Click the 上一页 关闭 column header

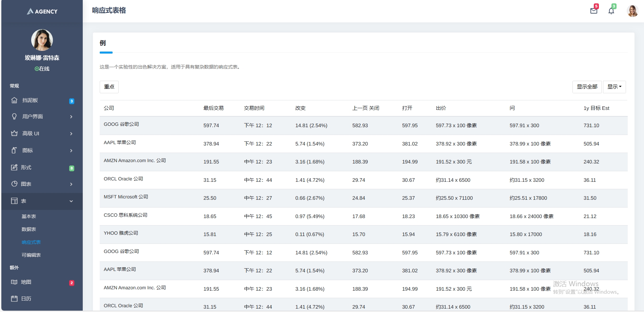click(366, 108)
